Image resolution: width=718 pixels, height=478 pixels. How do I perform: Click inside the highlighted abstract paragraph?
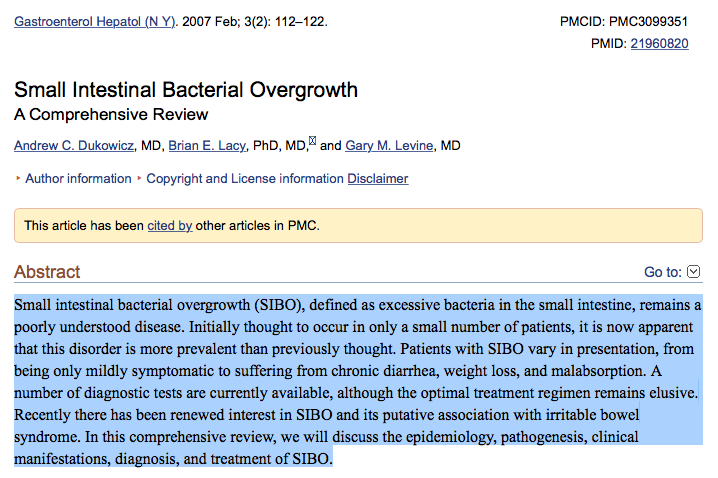tap(357, 381)
